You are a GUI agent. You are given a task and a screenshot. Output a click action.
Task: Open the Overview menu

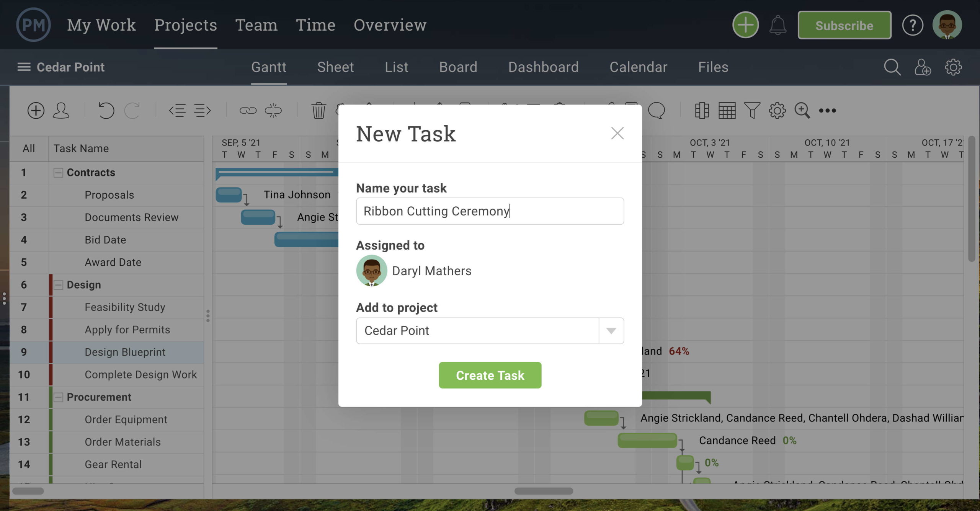390,25
